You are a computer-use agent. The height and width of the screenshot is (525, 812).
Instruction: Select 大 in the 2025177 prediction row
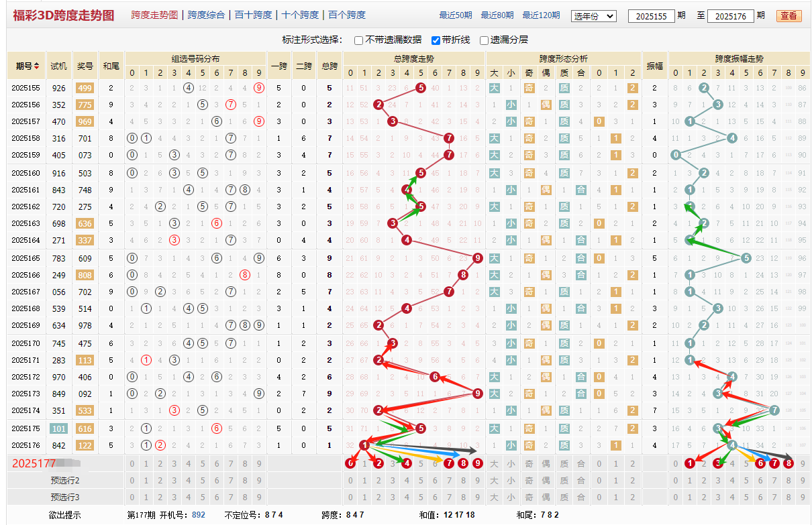click(494, 463)
